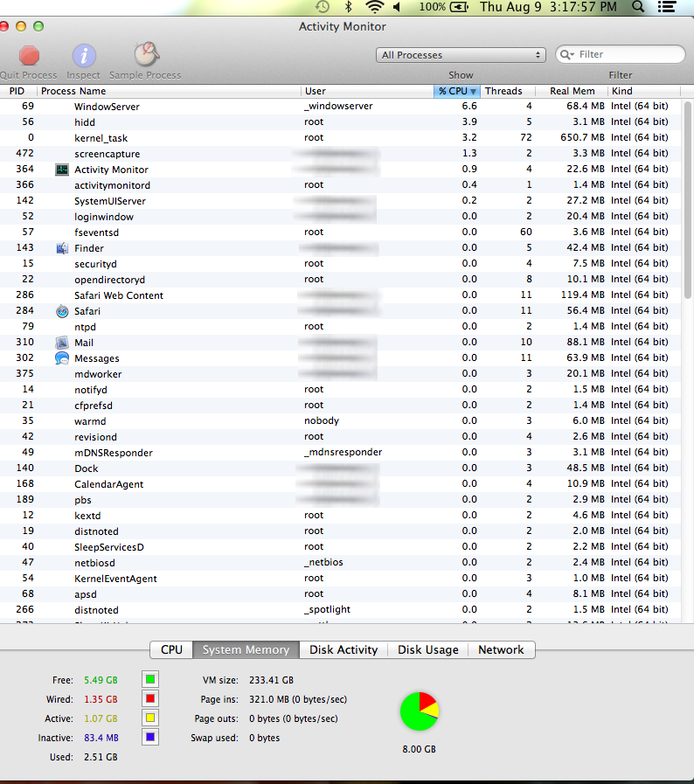Image resolution: width=694 pixels, height=784 pixels.
Task: Sort by Process Name column header
Action: click(x=169, y=91)
